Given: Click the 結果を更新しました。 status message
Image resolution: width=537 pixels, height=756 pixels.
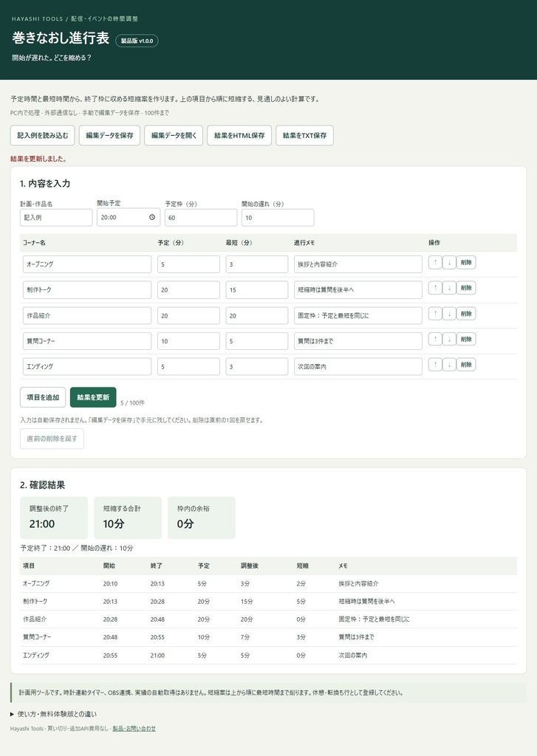Looking at the screenshot, I should pyautogui.click(x=38, y=159).
